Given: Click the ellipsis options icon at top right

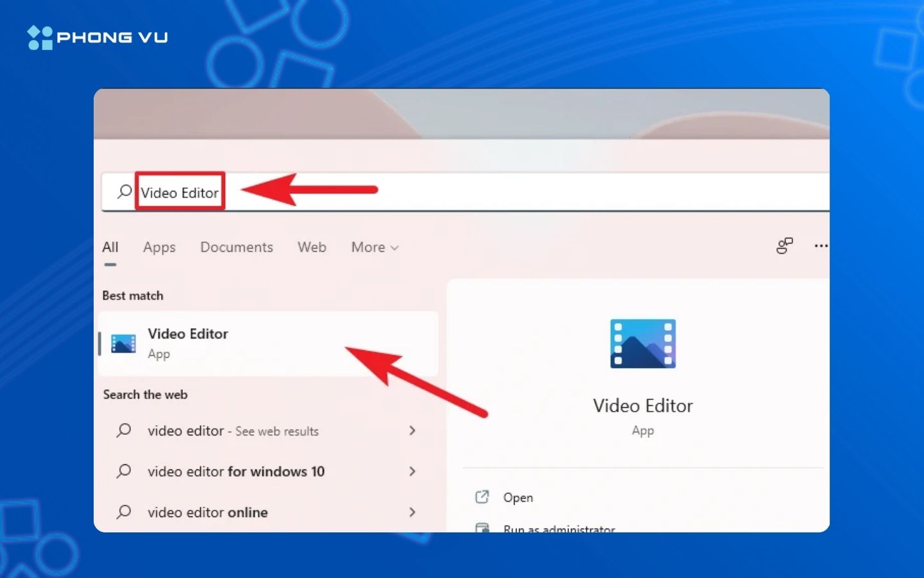Looking at the screenshot, I should click(x=820, y=246).
